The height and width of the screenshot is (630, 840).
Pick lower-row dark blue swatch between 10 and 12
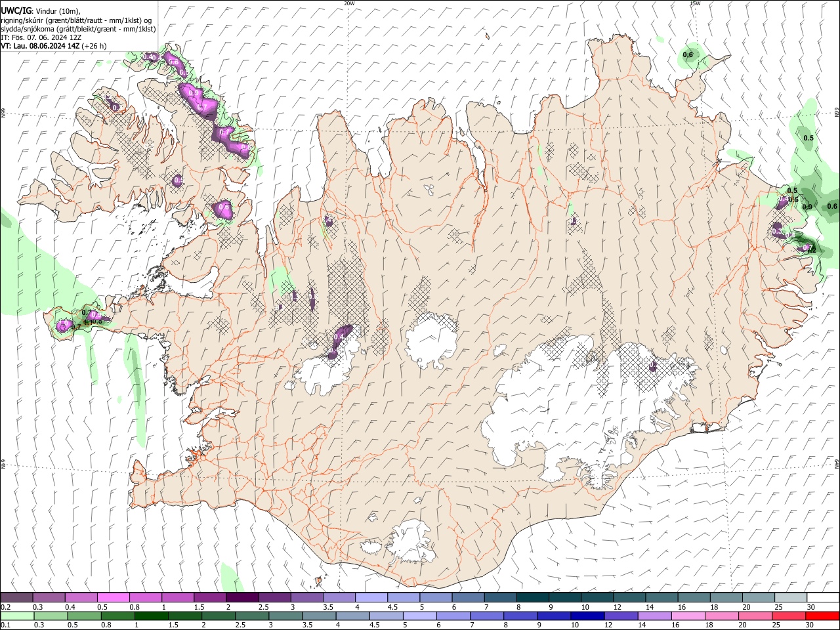(587, 616)
